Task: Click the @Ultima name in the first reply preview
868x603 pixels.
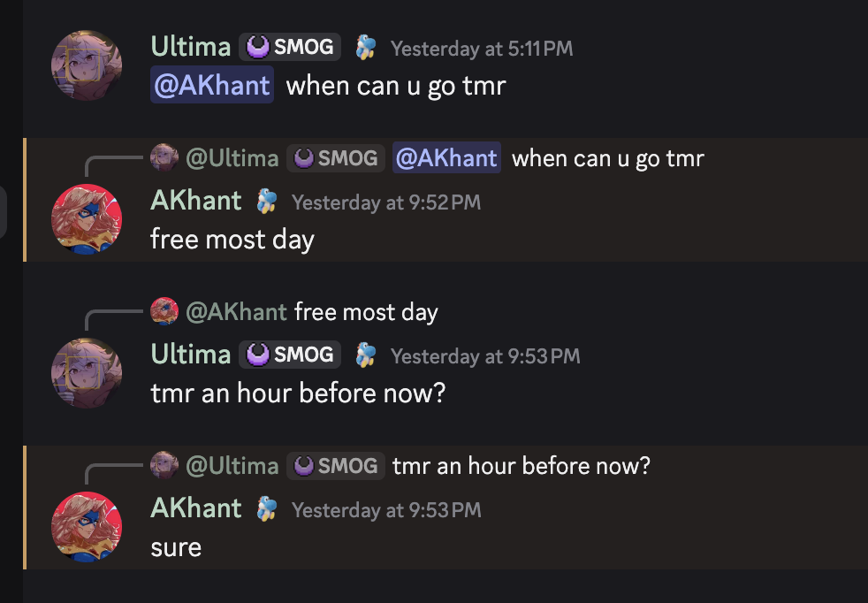Action: [232, 158]
